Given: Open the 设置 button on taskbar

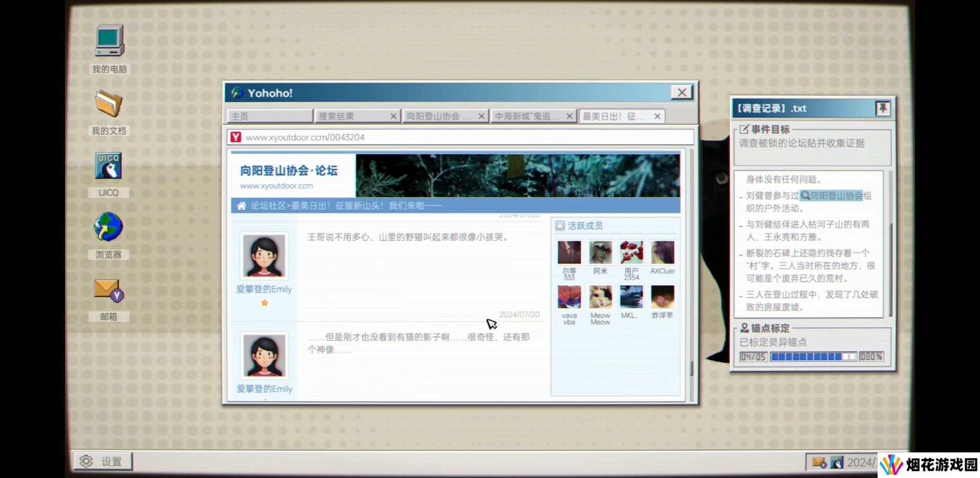Looking at the screenshot, I should coord(103,462).
